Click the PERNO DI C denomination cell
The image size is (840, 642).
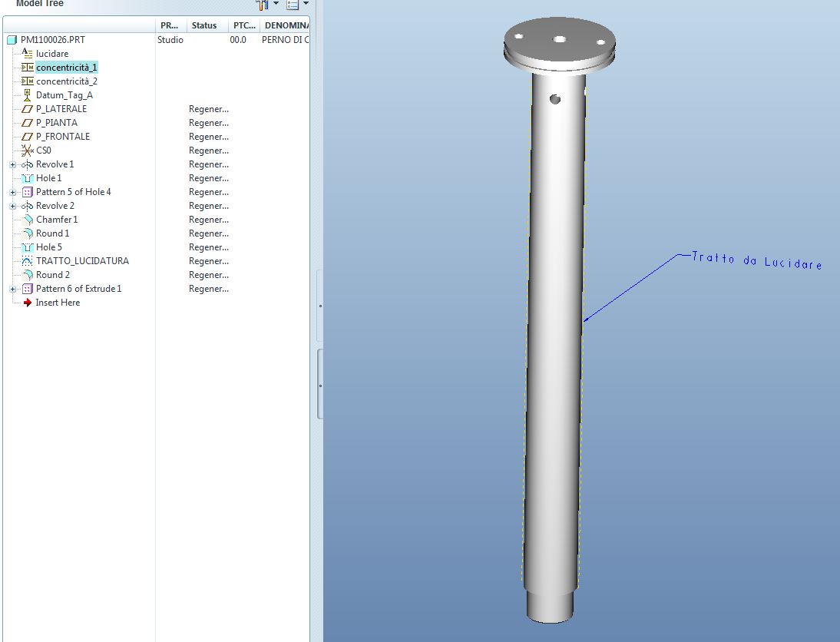point(285,40)
